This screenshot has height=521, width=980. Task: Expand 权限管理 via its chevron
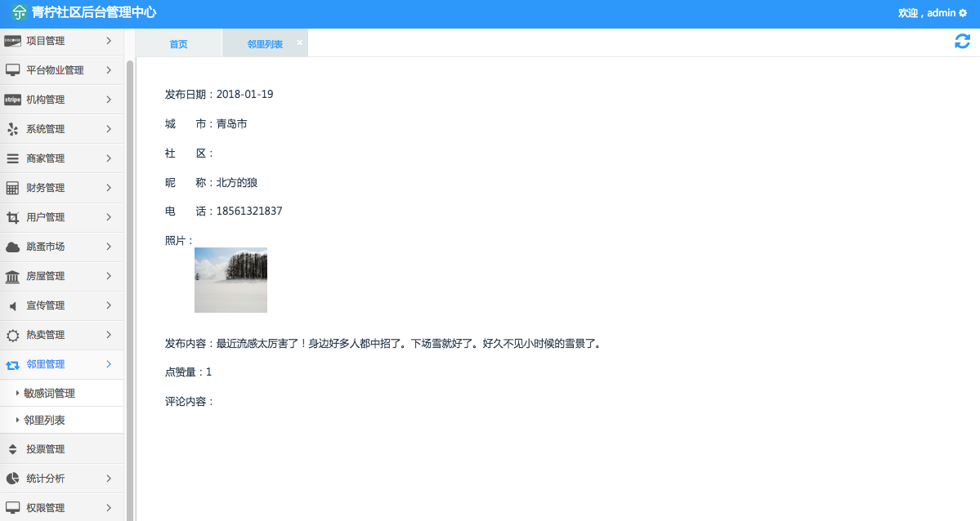pos(109,507)
